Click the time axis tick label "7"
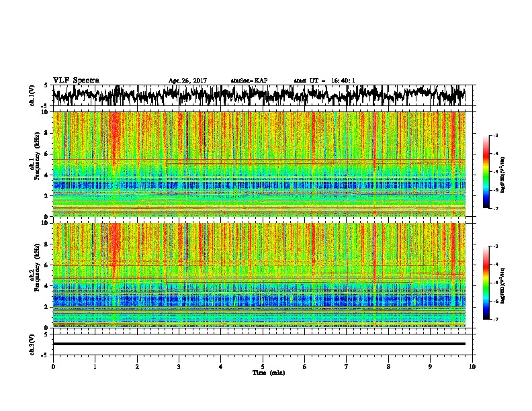This screenshot has height=411, width=532. (347, 367)
